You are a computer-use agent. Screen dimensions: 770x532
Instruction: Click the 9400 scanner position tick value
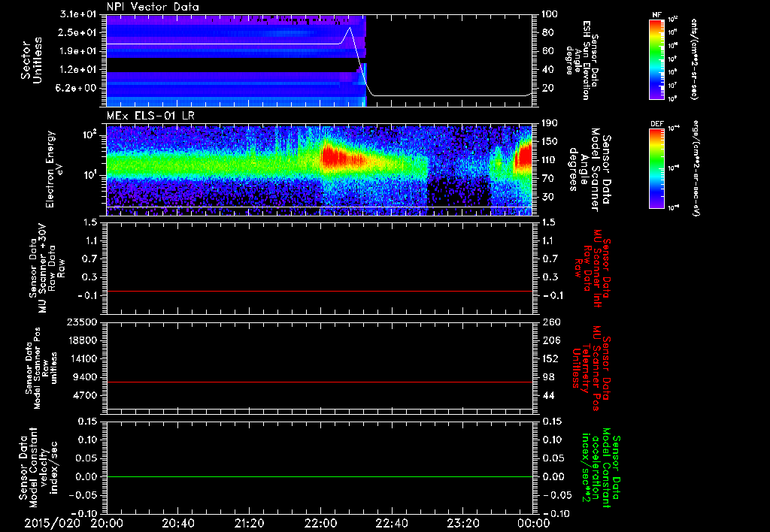tap(86, 377)
